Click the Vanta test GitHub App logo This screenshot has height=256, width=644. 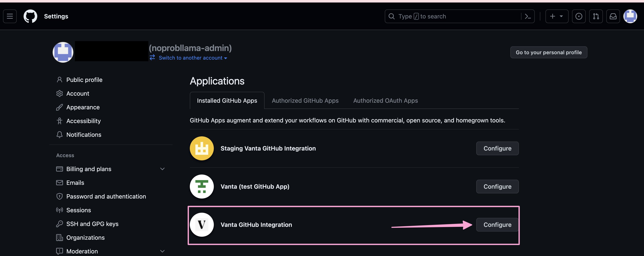click(202, 187)
